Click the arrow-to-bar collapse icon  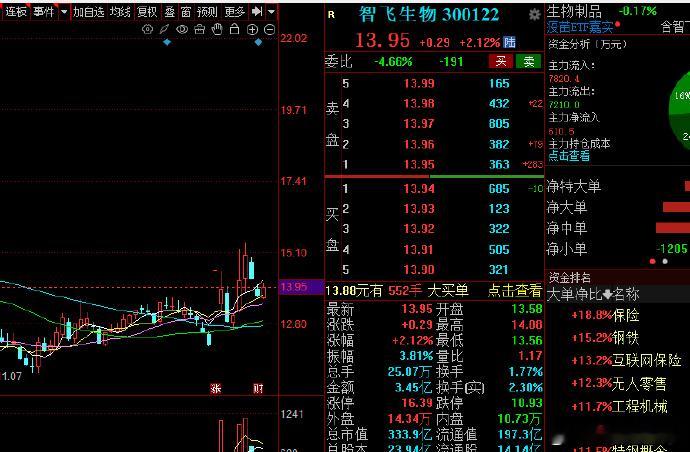[257, 11]
